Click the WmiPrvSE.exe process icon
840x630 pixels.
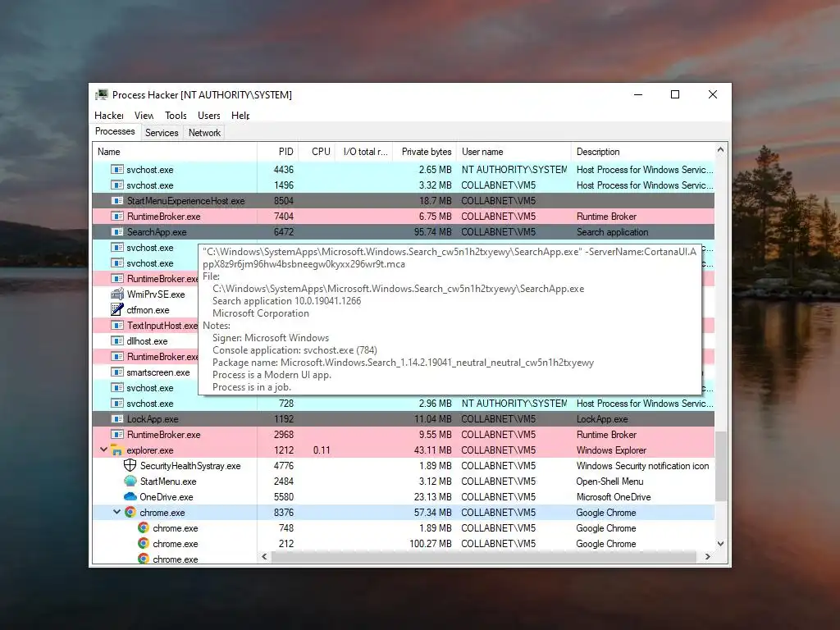point(116,294)
